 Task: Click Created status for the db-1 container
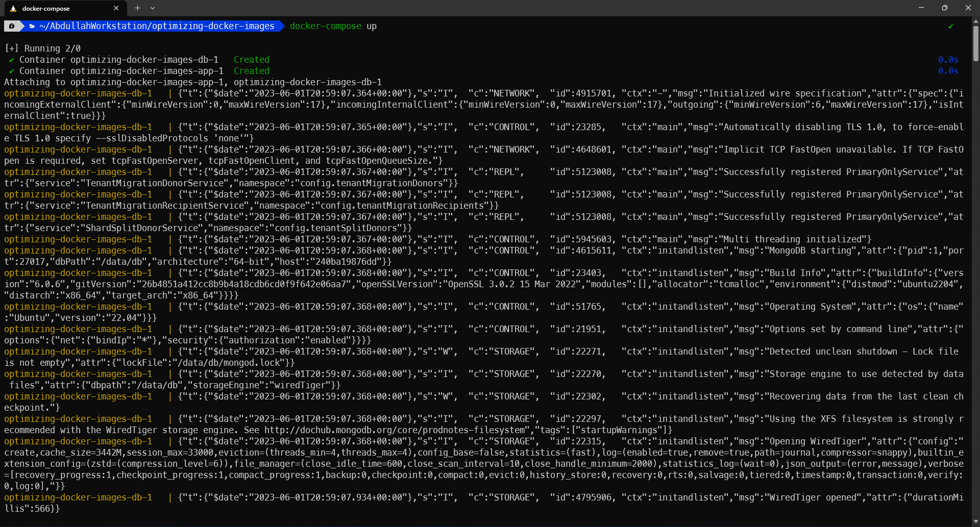click(251, 60)
